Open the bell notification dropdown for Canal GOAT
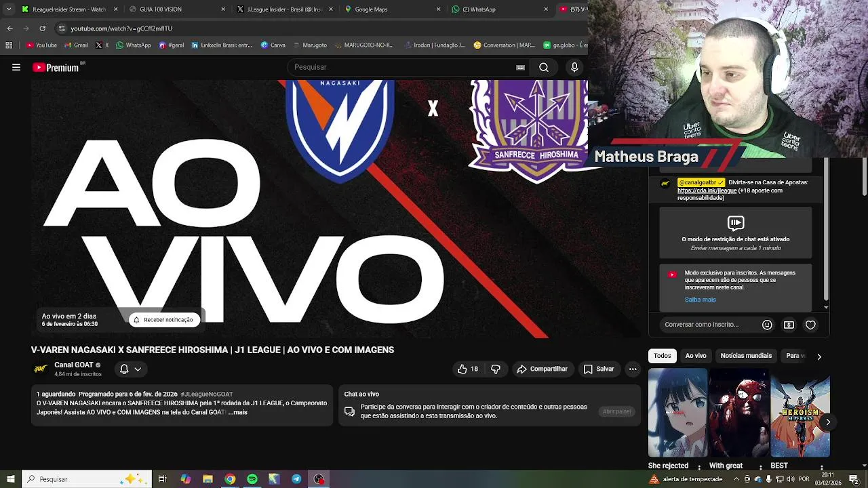The height and width of the screenshot is (488, 868). pyautogui.click(x=130, y=369)
